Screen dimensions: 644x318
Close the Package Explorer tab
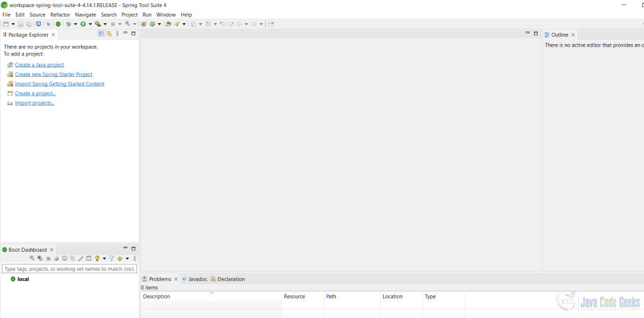pos(53,35)
